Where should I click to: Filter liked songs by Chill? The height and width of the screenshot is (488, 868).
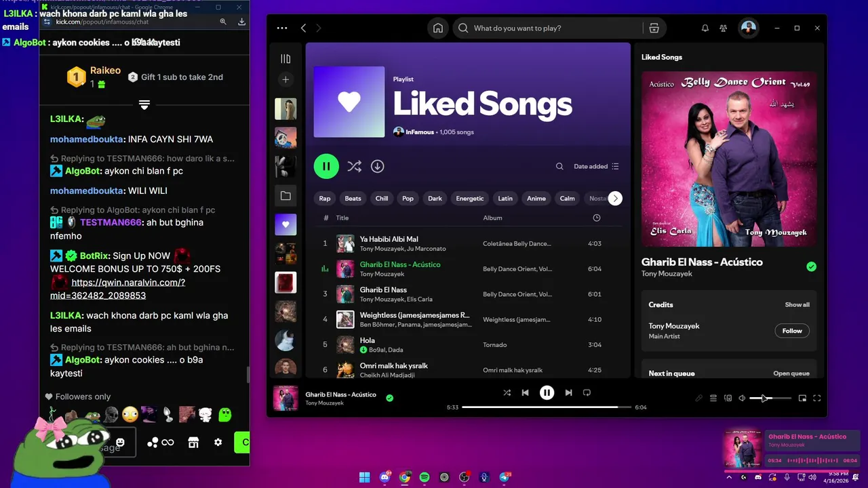point(382,199)
